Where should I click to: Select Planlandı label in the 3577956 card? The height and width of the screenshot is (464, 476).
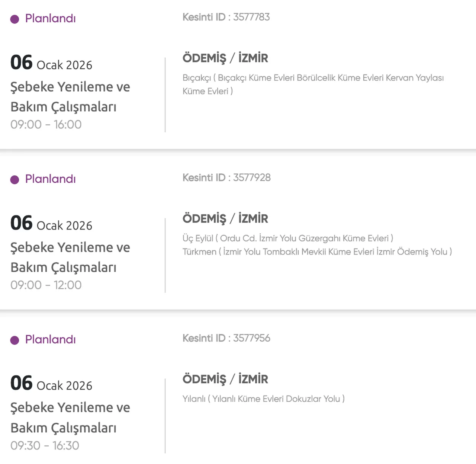point(50,339)
